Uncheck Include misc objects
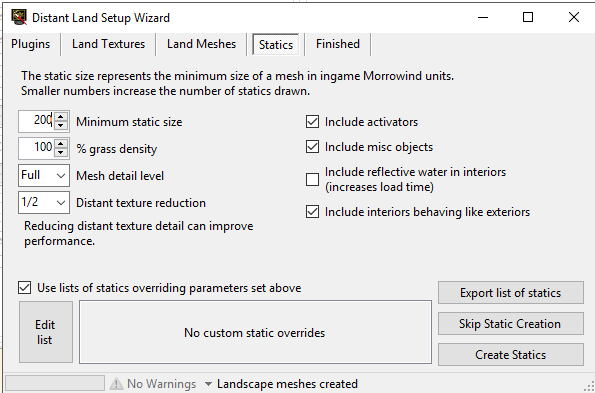 [x=312, y=147]
